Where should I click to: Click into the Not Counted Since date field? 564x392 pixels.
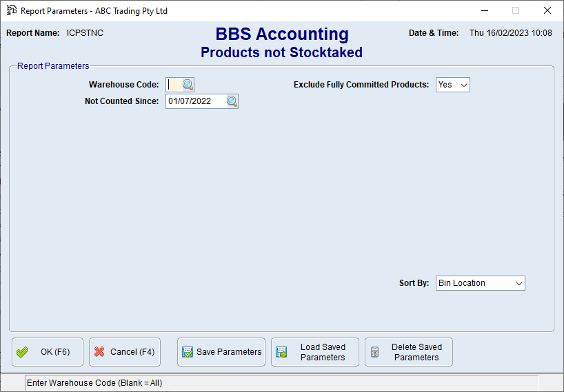click(196, 101)
